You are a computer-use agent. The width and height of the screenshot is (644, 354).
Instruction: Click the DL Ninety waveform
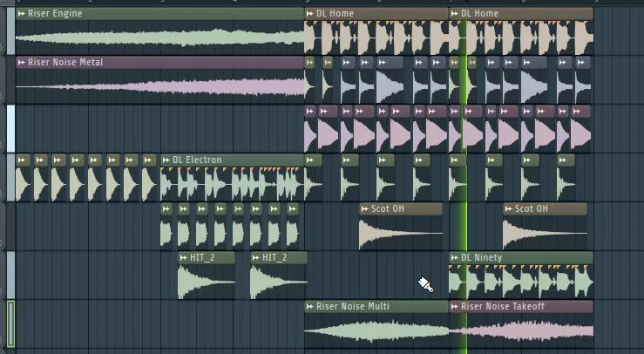pos(521,282)
